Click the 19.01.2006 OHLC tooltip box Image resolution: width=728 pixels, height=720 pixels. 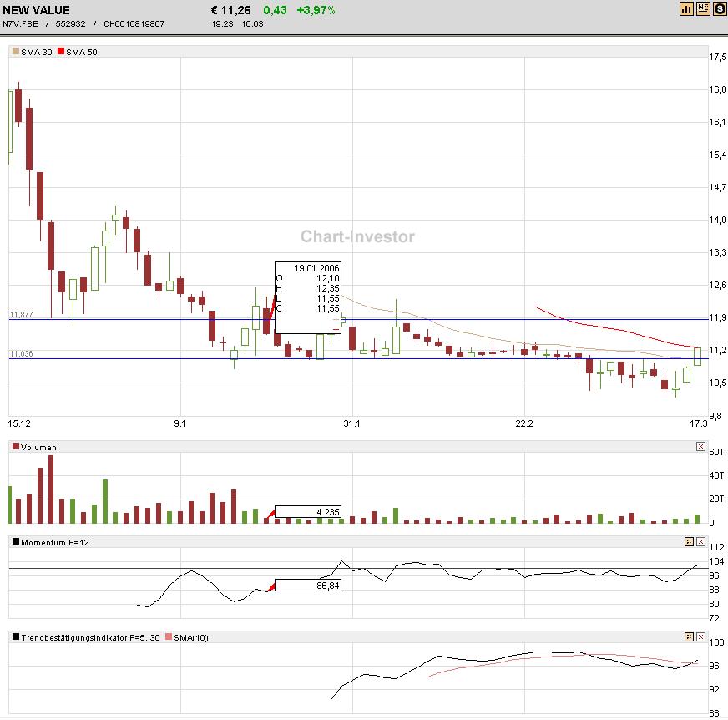tap(308, 297)
